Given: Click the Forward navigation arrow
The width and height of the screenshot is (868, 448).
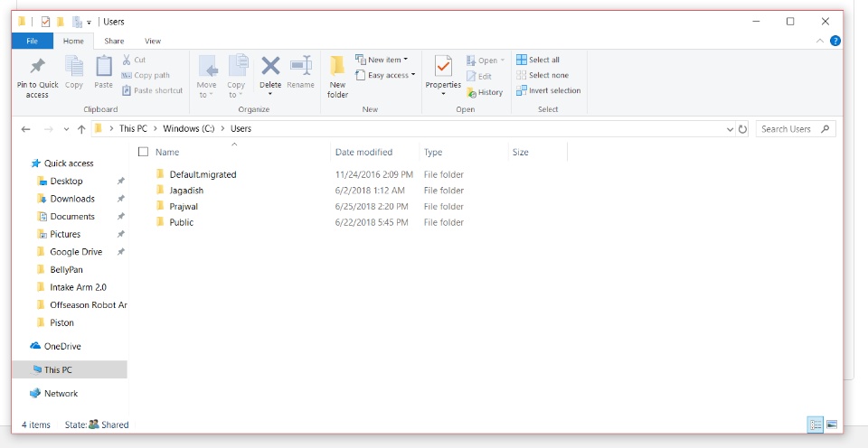Looking at the screenshot, I should pyautogui.click(x=48, y=129).
